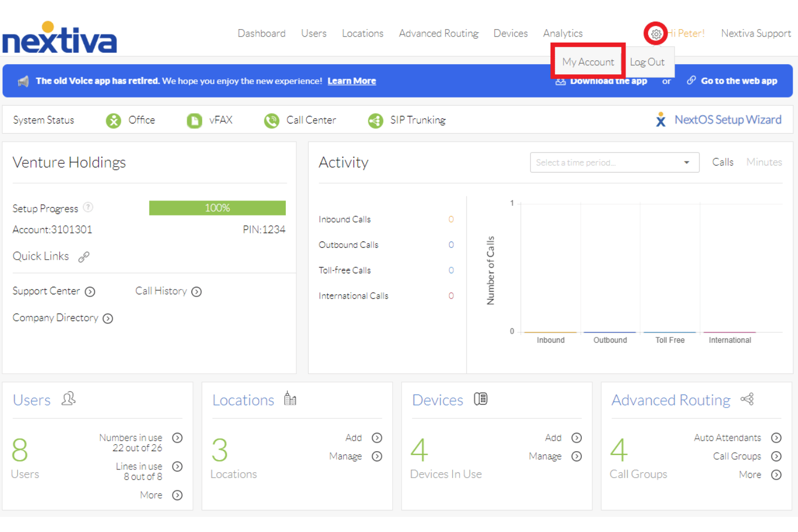Click the Quick Links chain icon

pos(84,257)
